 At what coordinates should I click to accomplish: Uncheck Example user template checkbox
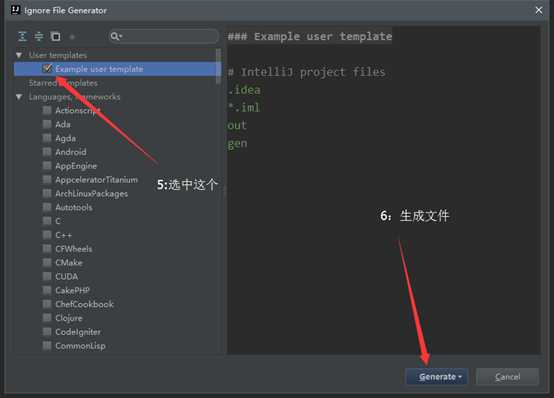pos(47,69)
